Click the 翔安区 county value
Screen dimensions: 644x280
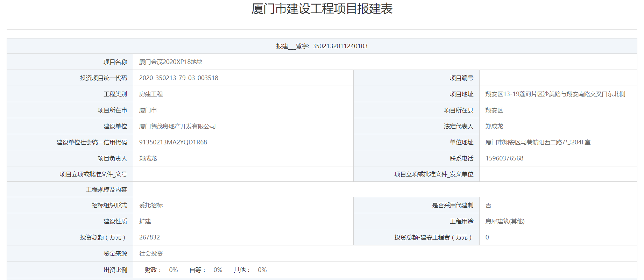(494, 110)
